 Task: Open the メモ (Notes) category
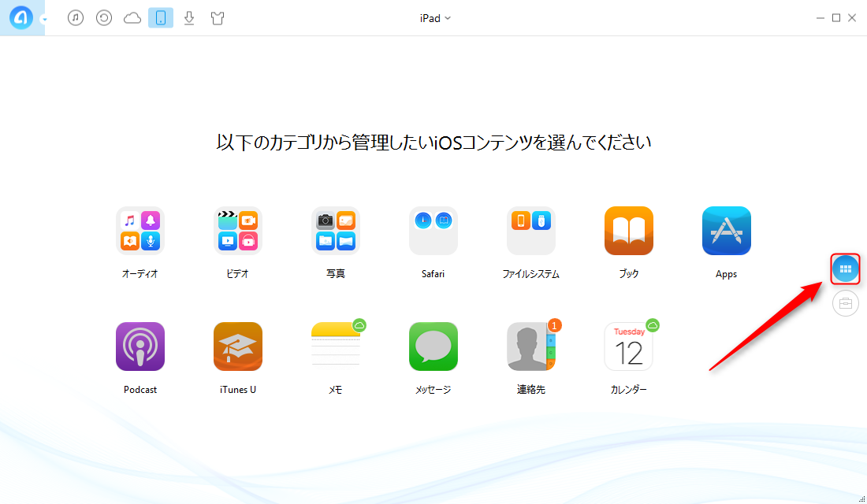(336, 346)
